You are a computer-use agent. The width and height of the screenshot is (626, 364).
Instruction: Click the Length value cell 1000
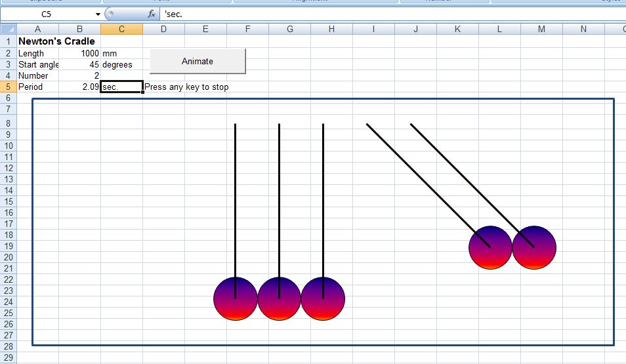tap(79, 53)
